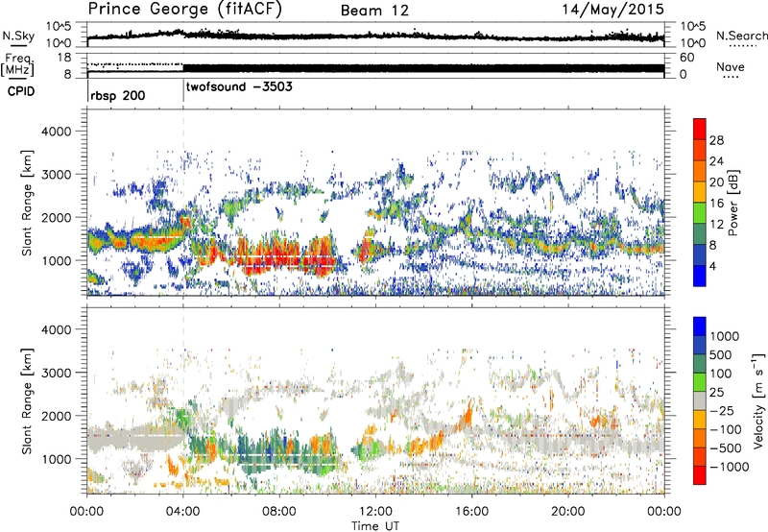
Task: Click the "-1000" velocity colorbar value
Action: click(x=729, y=467)
